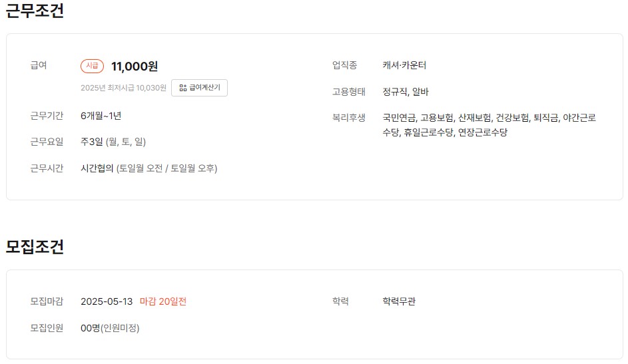Click the 시급 hourly wage badge
Screen dimensions: 628x364
[93, 66]
